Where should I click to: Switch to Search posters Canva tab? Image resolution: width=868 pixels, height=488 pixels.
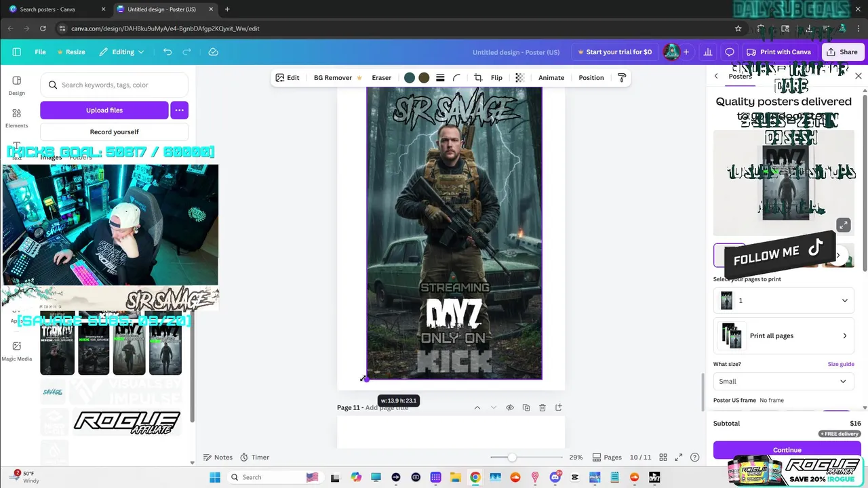click(56, 9)
